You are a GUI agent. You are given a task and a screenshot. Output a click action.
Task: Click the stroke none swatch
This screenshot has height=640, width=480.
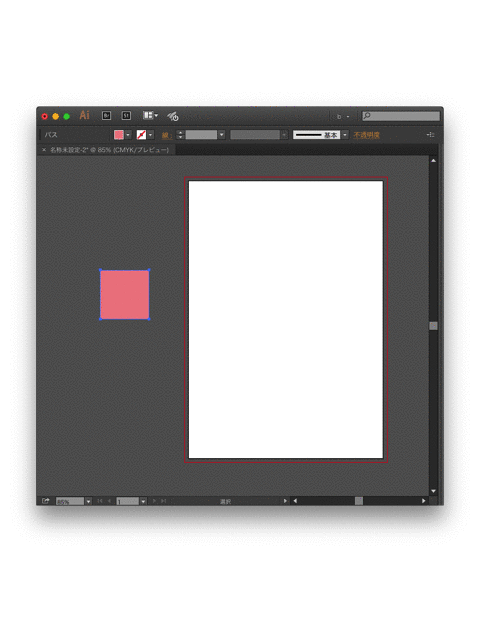click(141, 135)
